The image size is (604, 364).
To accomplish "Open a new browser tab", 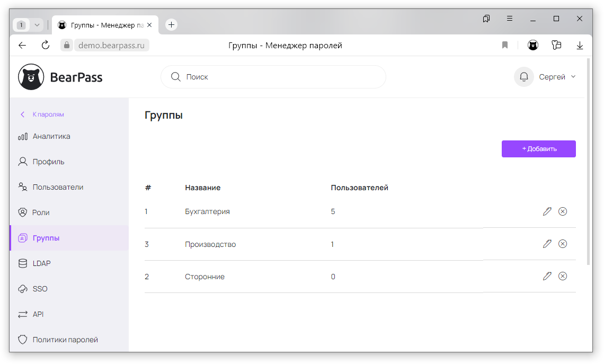I will coord(171,25).
